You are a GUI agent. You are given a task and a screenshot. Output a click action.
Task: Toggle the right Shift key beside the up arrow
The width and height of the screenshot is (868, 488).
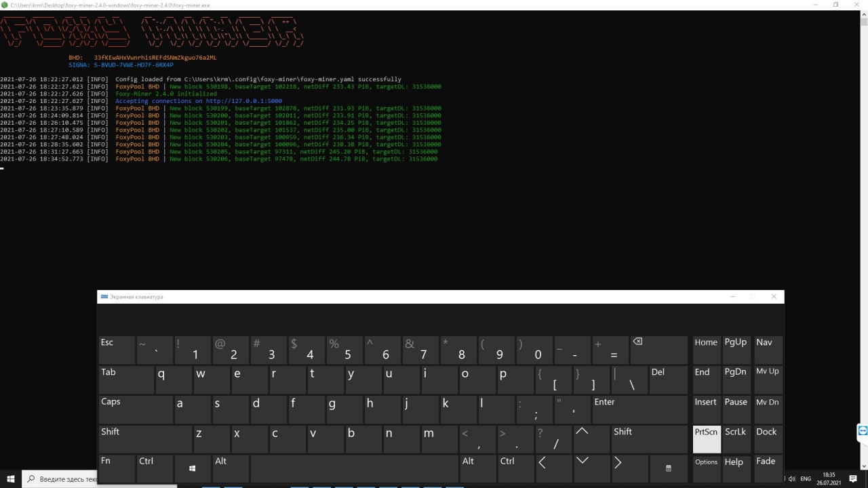coord(650,439)
